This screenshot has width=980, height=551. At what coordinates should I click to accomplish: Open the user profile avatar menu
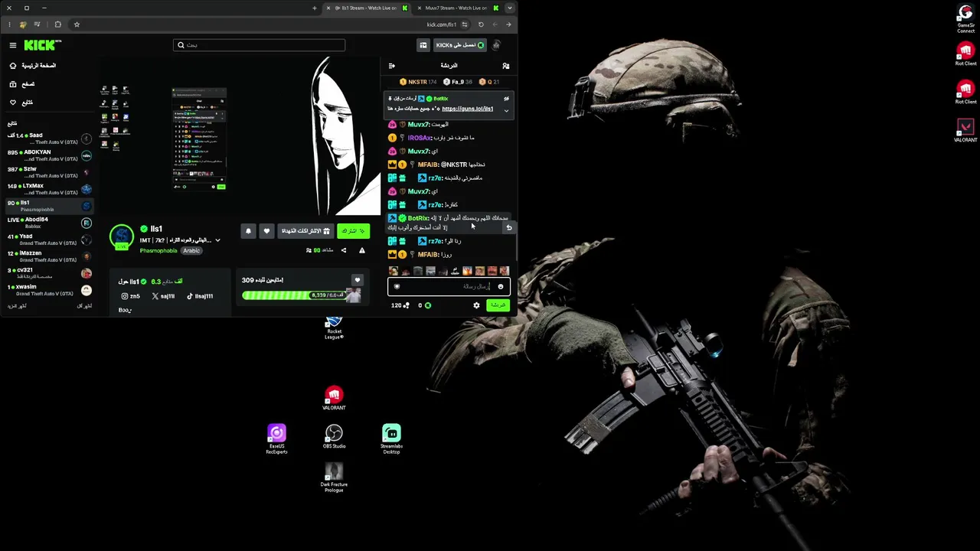(x=497, y=45)
